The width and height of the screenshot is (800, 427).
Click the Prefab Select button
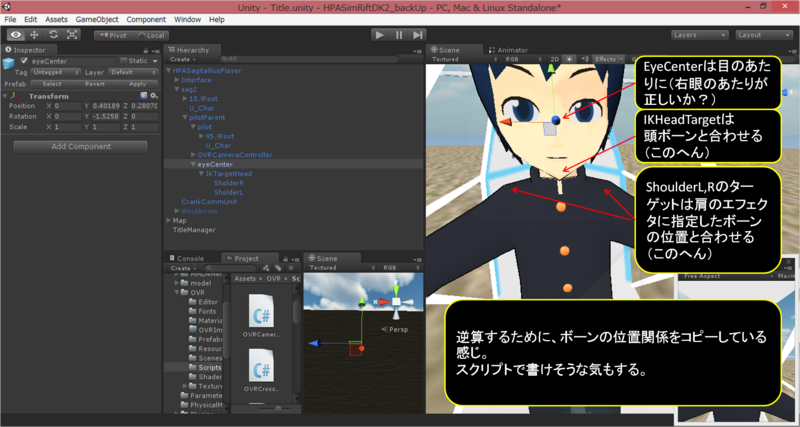[52, 84]
